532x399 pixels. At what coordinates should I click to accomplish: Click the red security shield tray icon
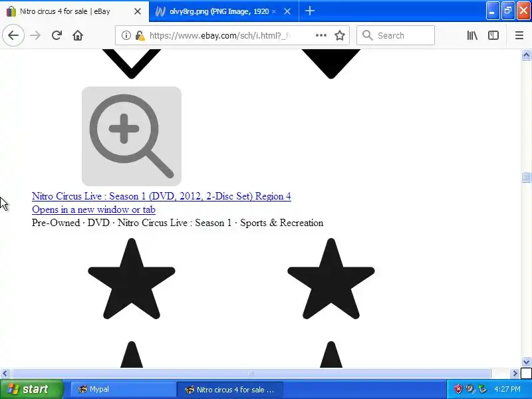click(458, 389)
